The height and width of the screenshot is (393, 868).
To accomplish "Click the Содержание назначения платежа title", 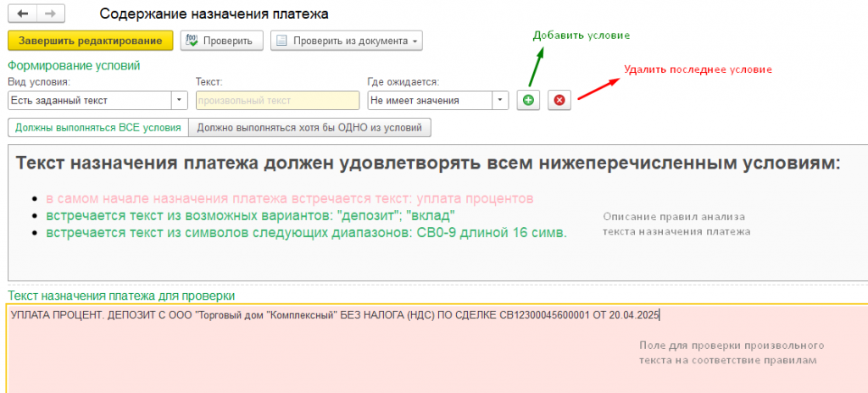I will point(214,14).
